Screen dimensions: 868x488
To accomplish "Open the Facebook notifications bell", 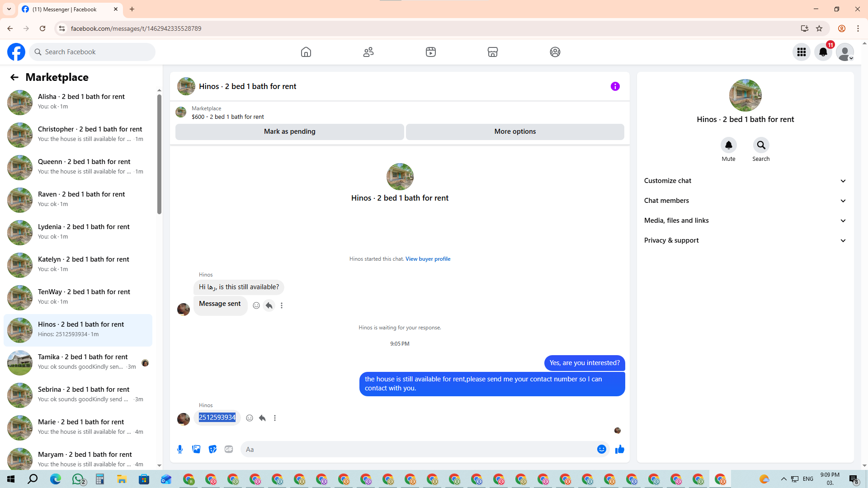I will tap(823, 52).
